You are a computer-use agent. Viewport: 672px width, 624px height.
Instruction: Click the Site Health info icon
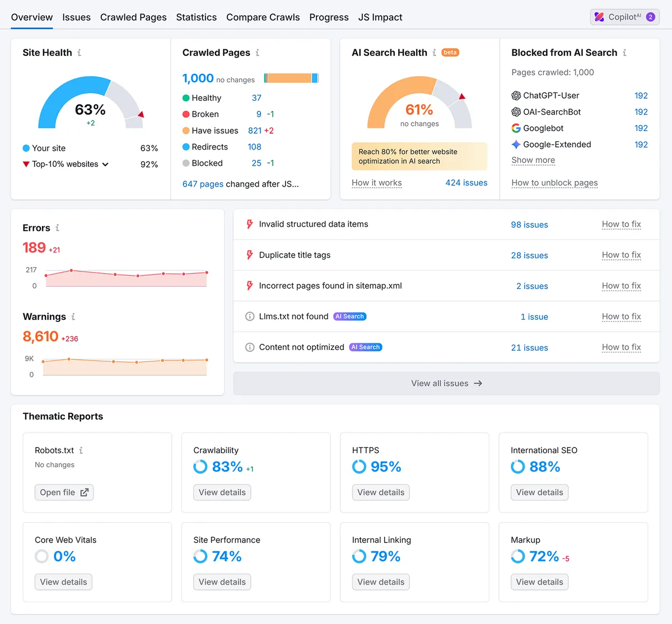click(79, 53)
